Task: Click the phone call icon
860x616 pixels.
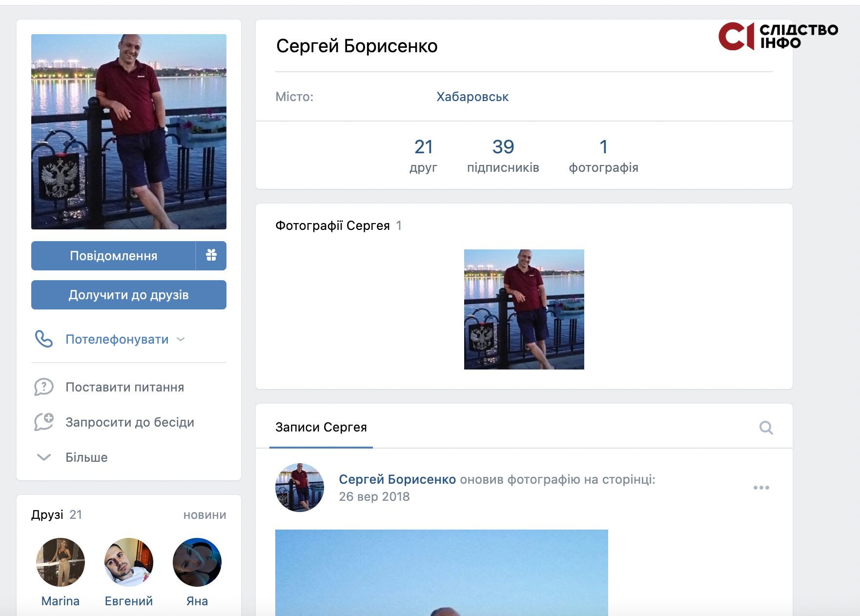Action: pos(43,339)
